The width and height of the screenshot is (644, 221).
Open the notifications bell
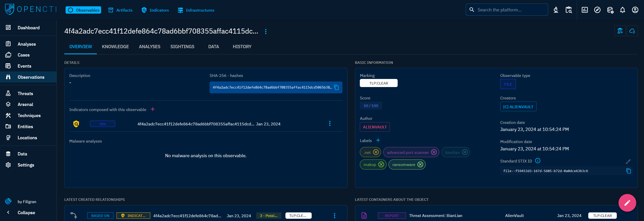[x=622, y=10]
